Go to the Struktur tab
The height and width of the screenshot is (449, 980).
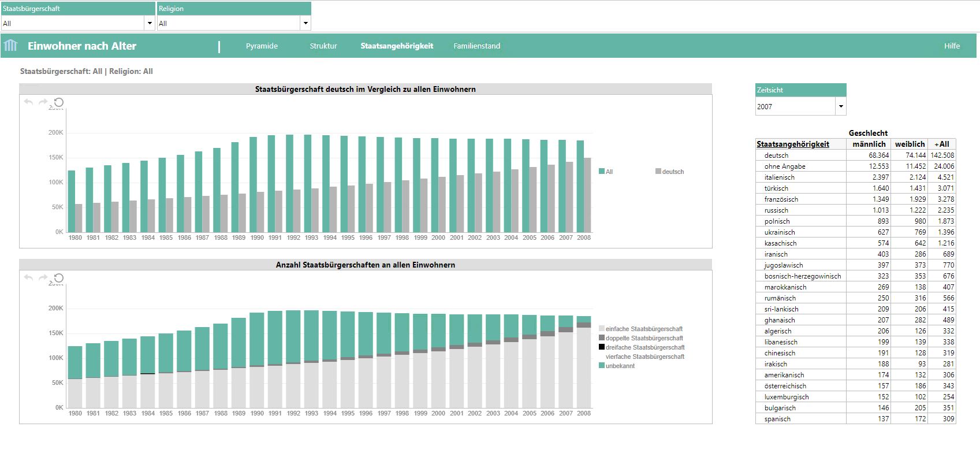[x=323, y=46]
